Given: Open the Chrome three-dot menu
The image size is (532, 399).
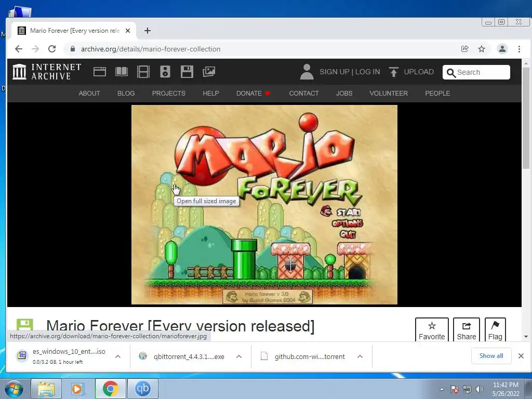Looking at the screenshot, I should click(x=519, y=49).
